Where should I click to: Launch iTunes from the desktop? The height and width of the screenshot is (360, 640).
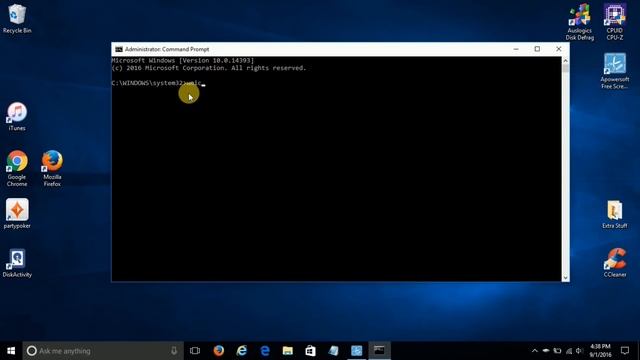[x=17, y=117]
